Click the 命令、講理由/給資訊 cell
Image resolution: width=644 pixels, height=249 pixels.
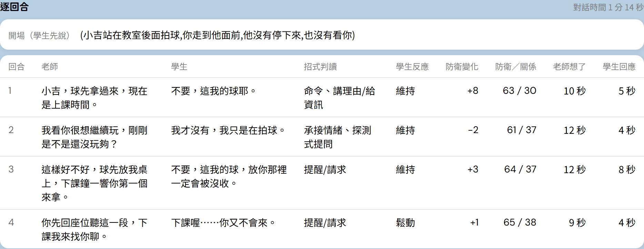click(x=340, y=98)
